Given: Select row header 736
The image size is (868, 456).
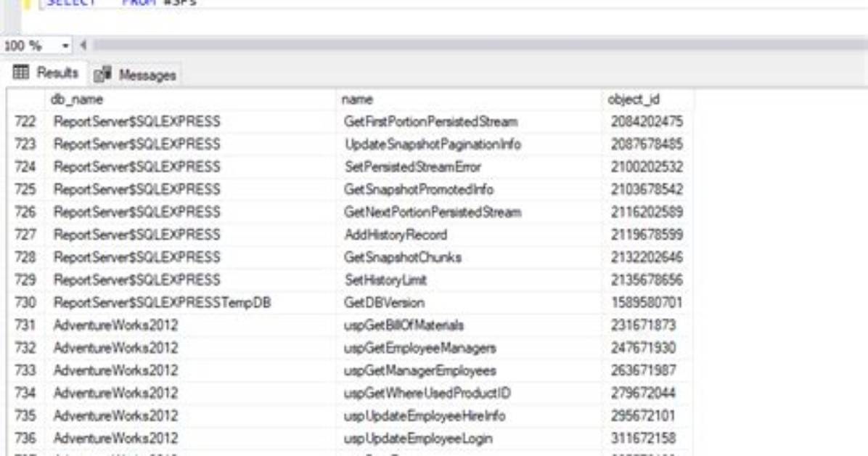Looking at the screenshot, I should pyautogui.click(x=25, y=439).
